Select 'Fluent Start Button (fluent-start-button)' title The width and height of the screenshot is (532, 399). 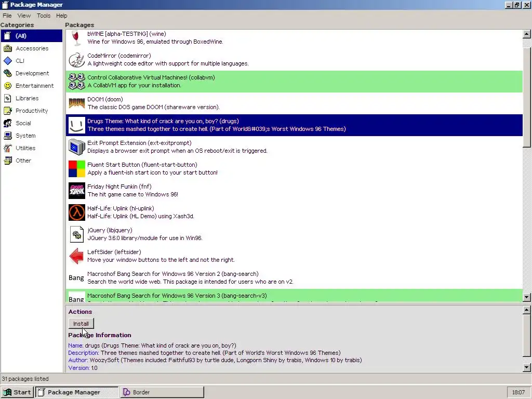(x=142, y=165)
